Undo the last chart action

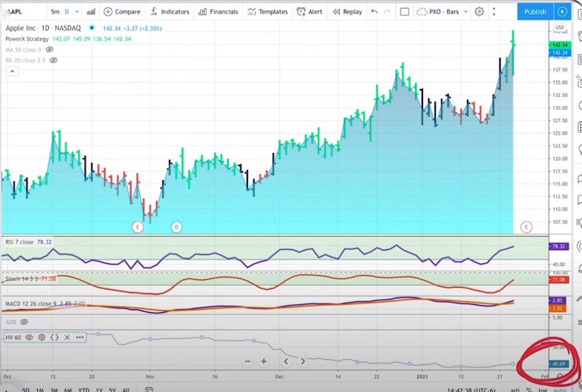coord(374,12)
